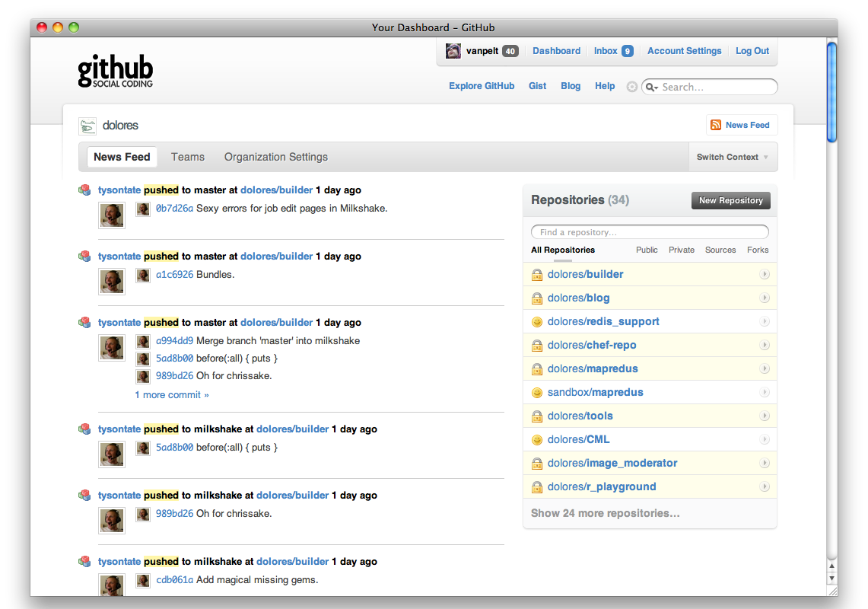Show only Forks in repository list
This screenshot has width=868, height=609.
tap(758, 250)
